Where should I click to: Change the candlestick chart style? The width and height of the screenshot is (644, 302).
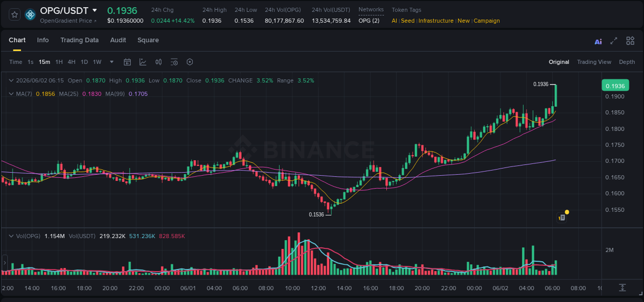159,62
